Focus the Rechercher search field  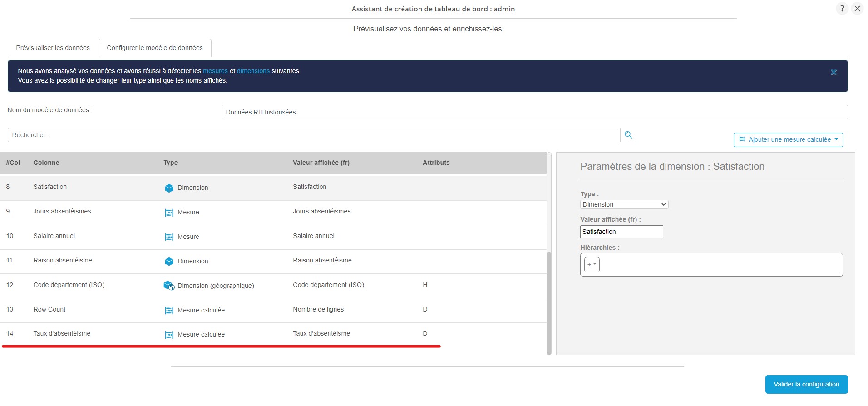tap(313, 135)
